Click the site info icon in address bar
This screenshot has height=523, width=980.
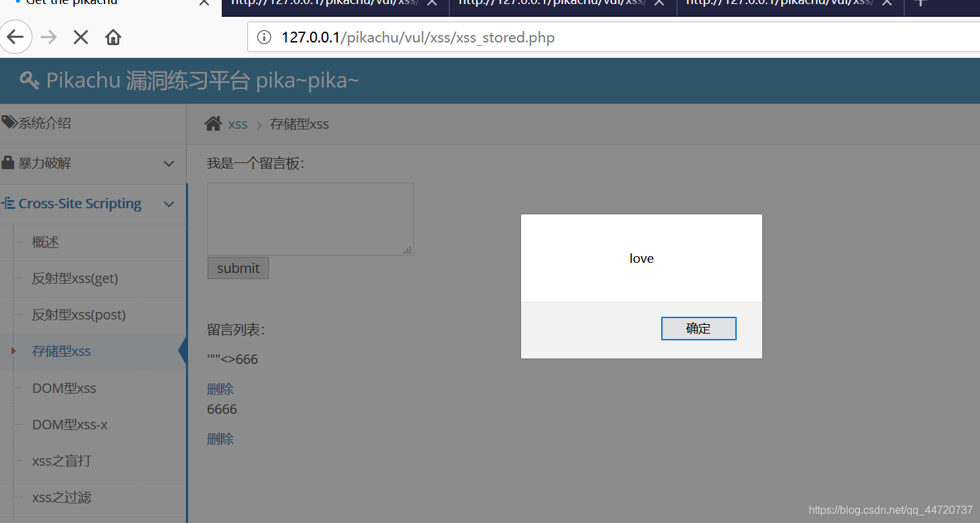point(265,37)
